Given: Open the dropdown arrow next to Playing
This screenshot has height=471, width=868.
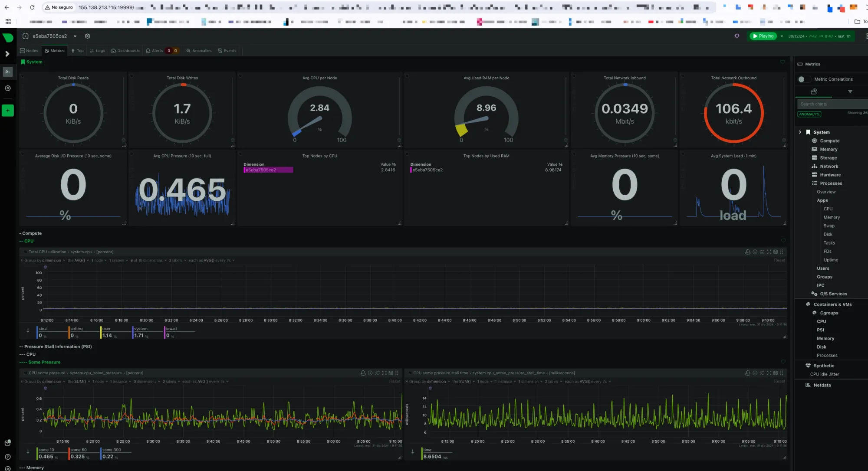Looking at the screenshot, I should point(782,36).
